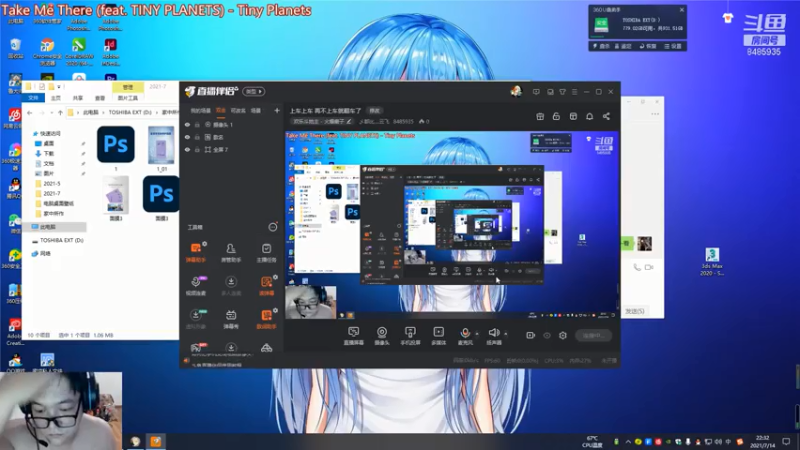Click the pencil edit icon beside the category label
Screen dimensions: 800x450
(349, 121)
